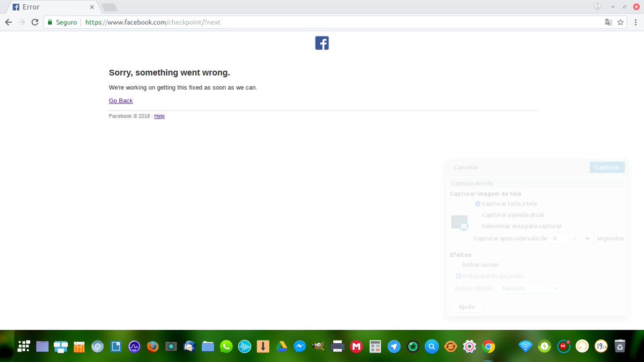Click the address bar URL

(x=153, y=23)
